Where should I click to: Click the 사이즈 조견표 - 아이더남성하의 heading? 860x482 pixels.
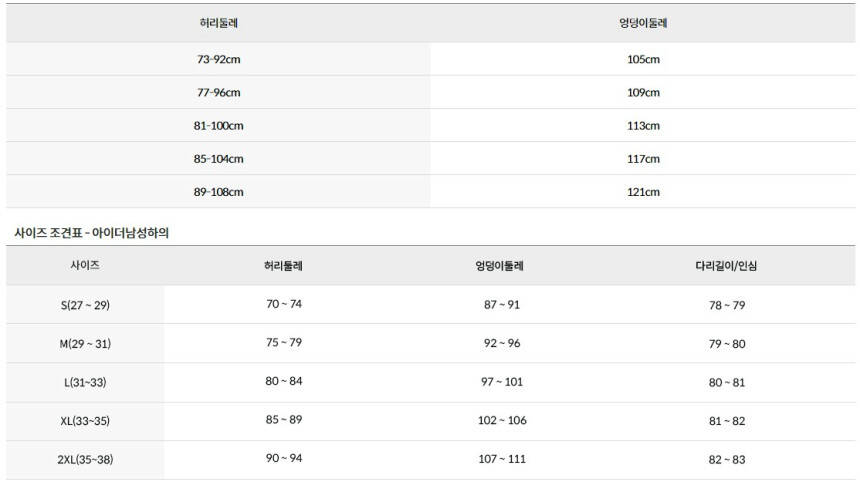point(92,232)
